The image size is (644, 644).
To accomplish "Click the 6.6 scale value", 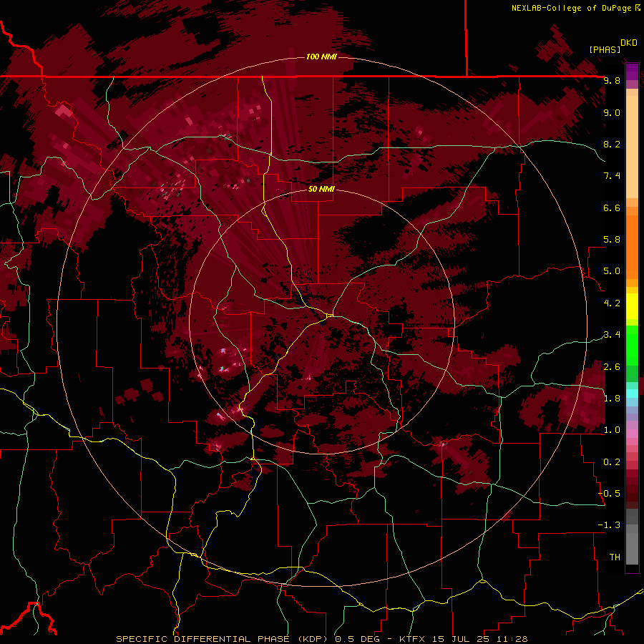I will (x=612, y=208).
